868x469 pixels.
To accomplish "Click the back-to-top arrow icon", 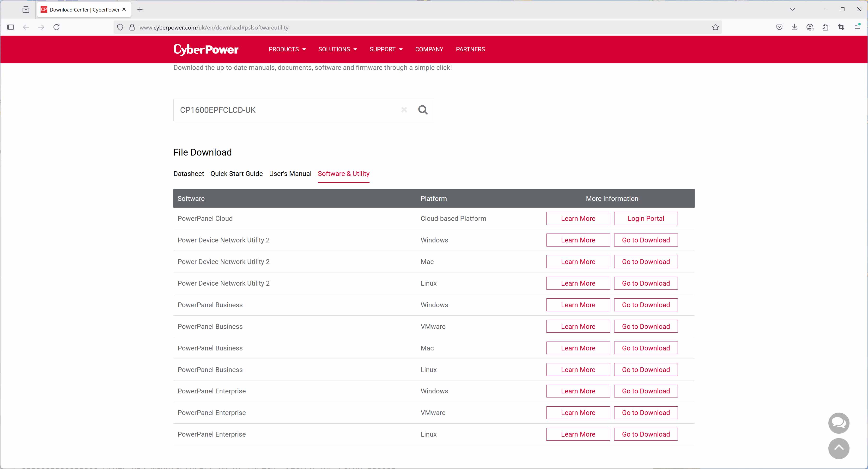I will pyautogui.click(x=839, y=448).
